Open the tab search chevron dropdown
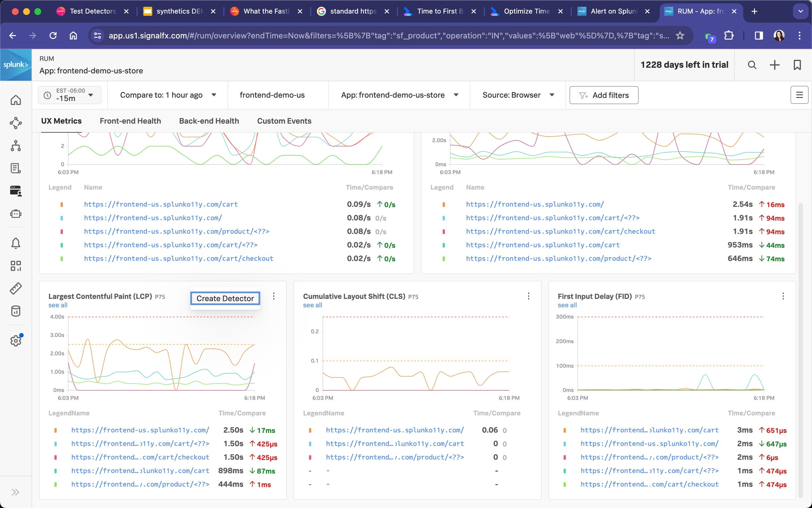Image resolution: width=812 pixels, height=508 pixels. pos(801,11)
